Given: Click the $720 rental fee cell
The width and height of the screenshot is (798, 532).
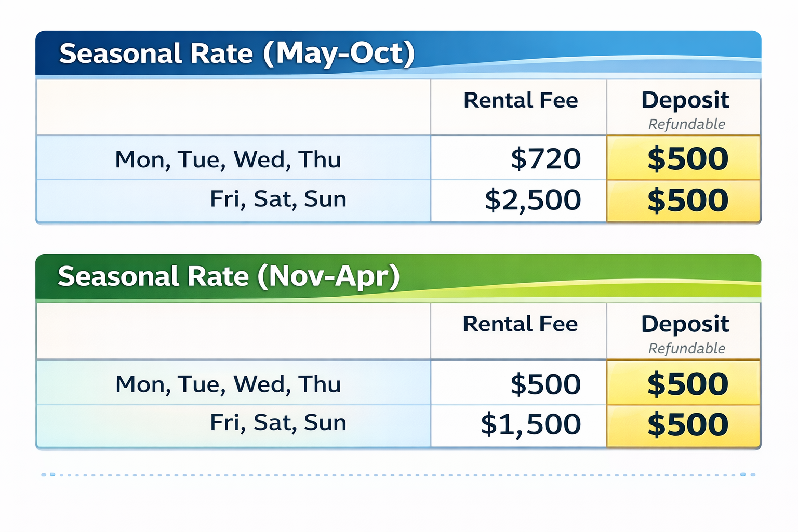Looking at the screenshot, I should point(546,158).
